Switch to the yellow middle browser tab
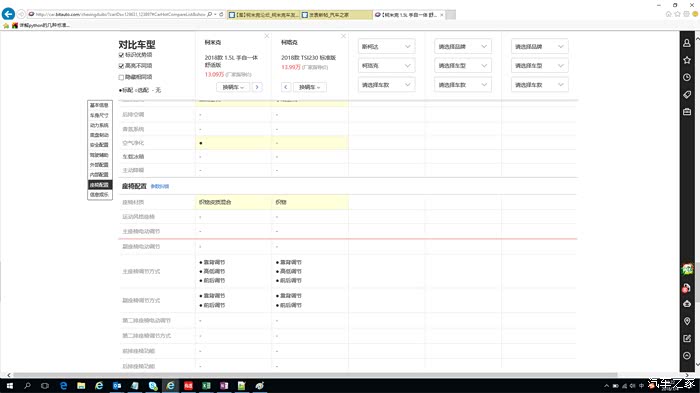 coord(336,15)
